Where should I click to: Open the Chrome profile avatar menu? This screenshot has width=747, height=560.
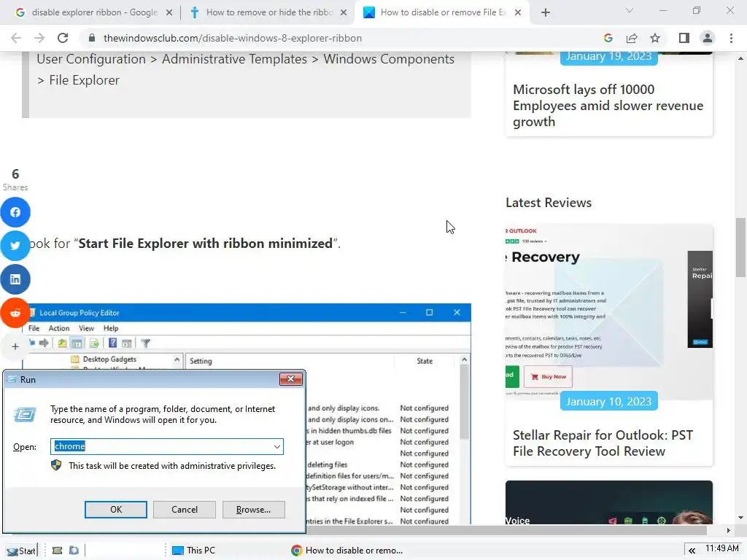(x=708, y=38)
